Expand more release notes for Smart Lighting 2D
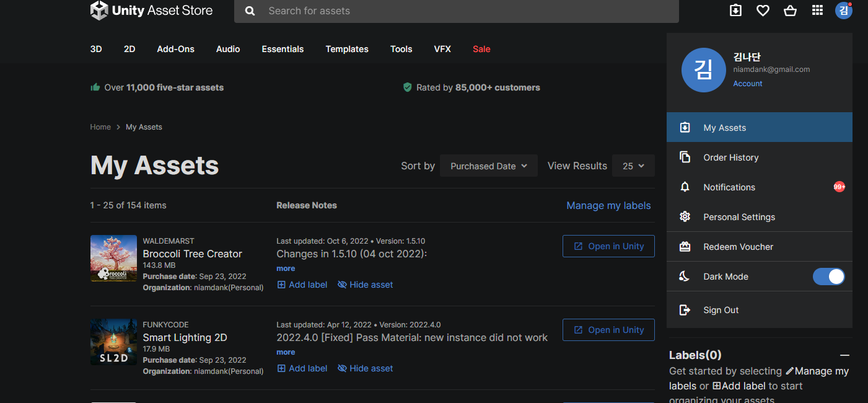The width and height of the screenshot is (868, 403). click(x=286, y=352)
